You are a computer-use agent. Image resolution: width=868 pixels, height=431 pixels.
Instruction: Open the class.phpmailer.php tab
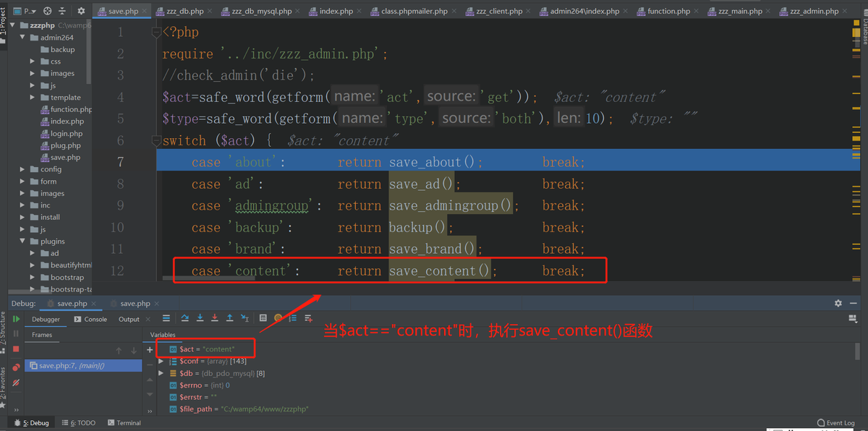[414, 12]
